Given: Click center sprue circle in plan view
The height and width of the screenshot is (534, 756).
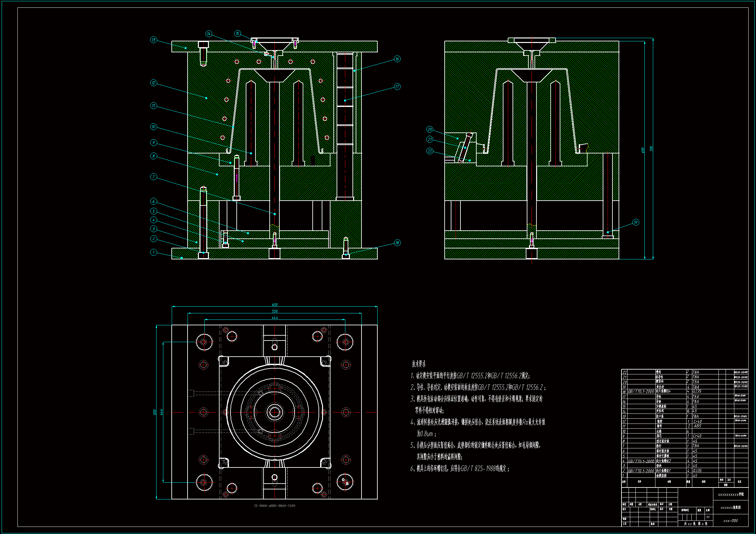Looking at the screenshot, I should coord(275,412).
